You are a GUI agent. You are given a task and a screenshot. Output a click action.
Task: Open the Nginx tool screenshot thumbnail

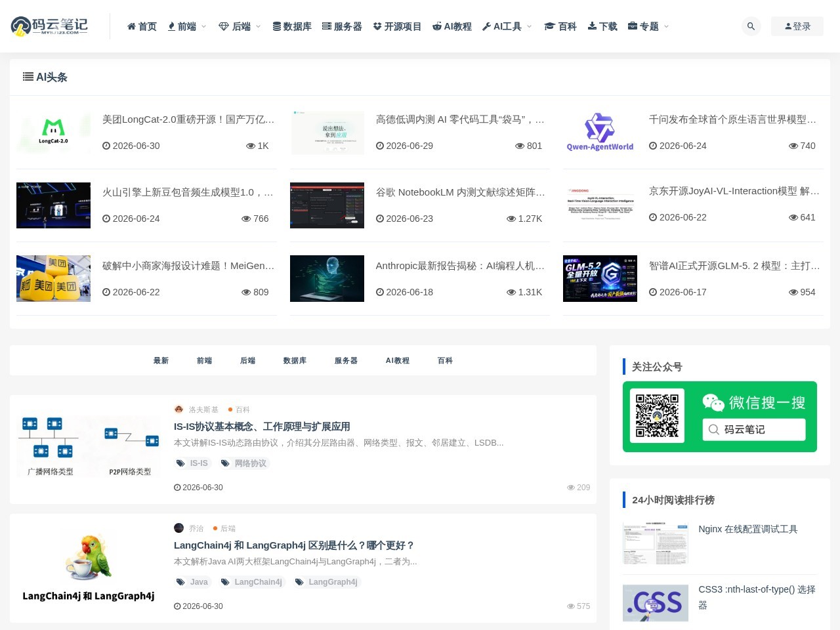656,543
